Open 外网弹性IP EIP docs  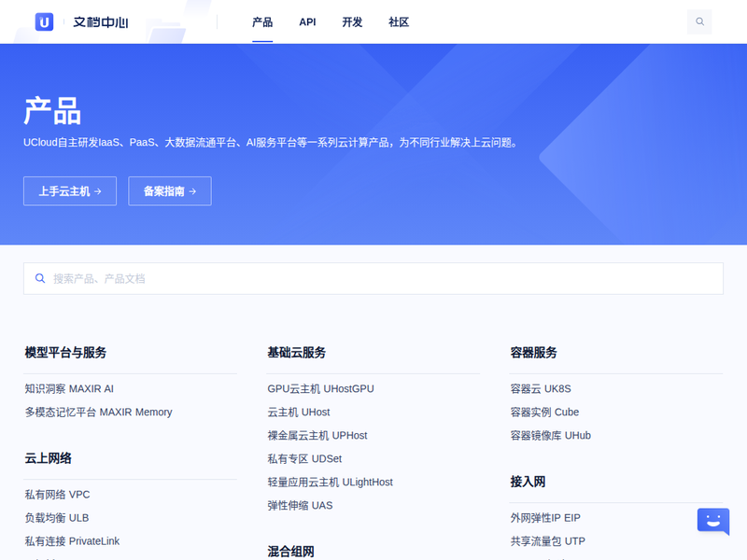click(545, 518)
